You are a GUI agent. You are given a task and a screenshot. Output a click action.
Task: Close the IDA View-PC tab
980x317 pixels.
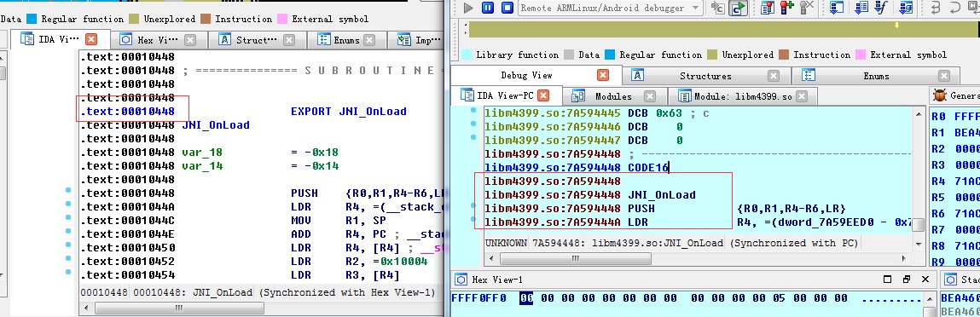pos(543,95)
